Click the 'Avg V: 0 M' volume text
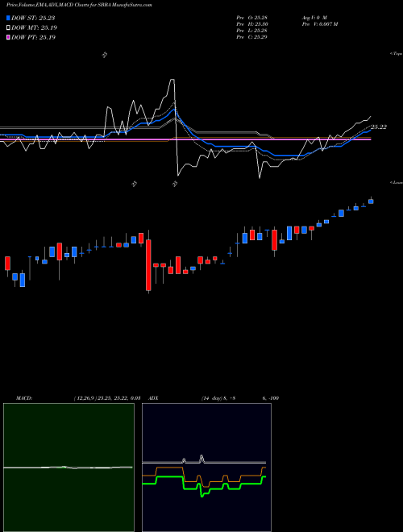Viewport: 403px width, 532px height. tap(314, 17)
